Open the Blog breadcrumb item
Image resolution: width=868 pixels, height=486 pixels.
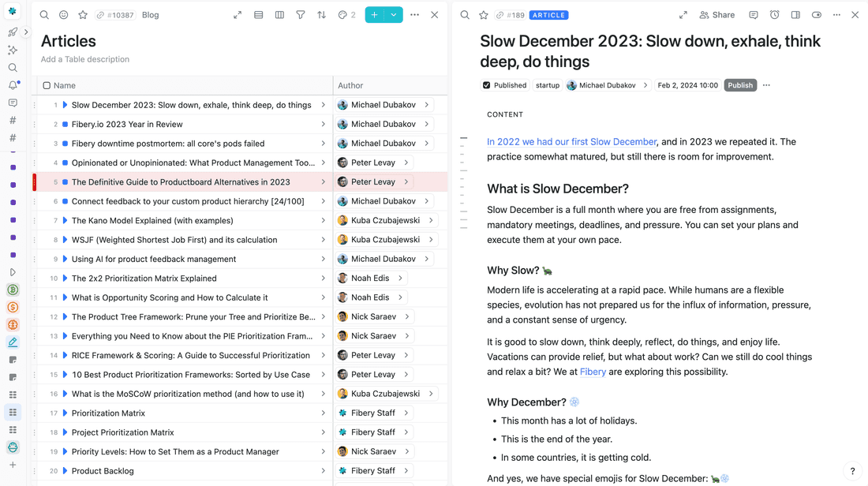tap(150, 15)
